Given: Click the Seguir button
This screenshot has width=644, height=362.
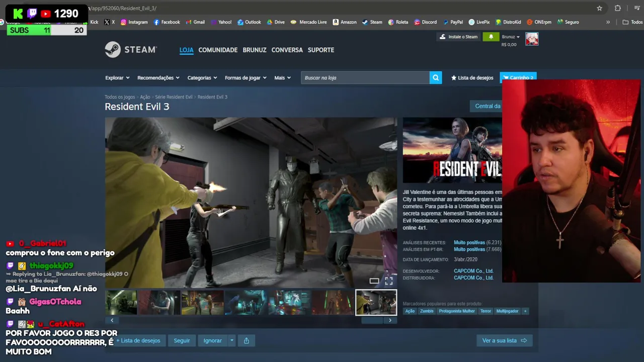Looking at the screenshot, I should [x=182, y=340].
